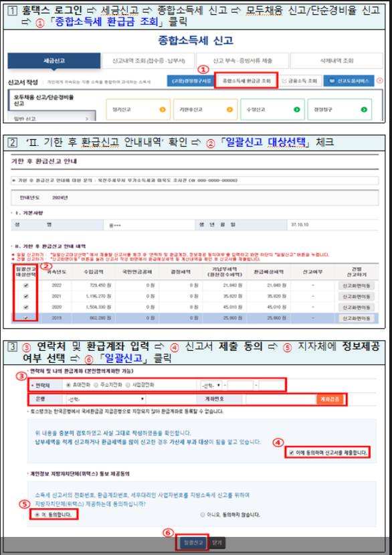Image resolution: width=392 pixels, height=555 pixels.
Task: Check 이에 동의하며 신고서를 제출합니다 checkbox
Action: [291, 453]
